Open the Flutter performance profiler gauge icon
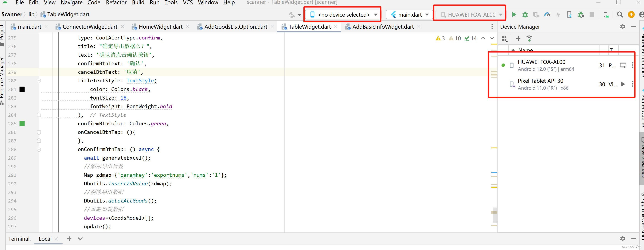The image size is (644, 250). [x=547, y=14]
